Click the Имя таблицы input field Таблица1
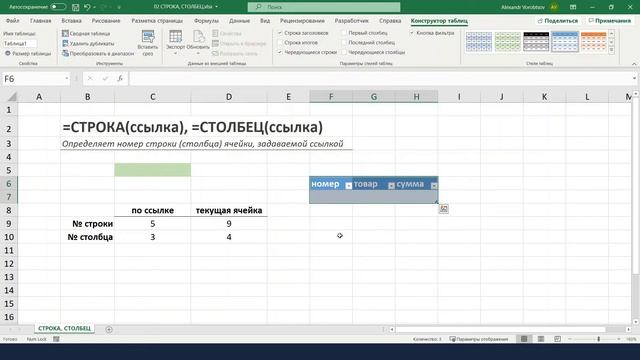The height and width of the screenshot is (360, 640). pos(20,43)
